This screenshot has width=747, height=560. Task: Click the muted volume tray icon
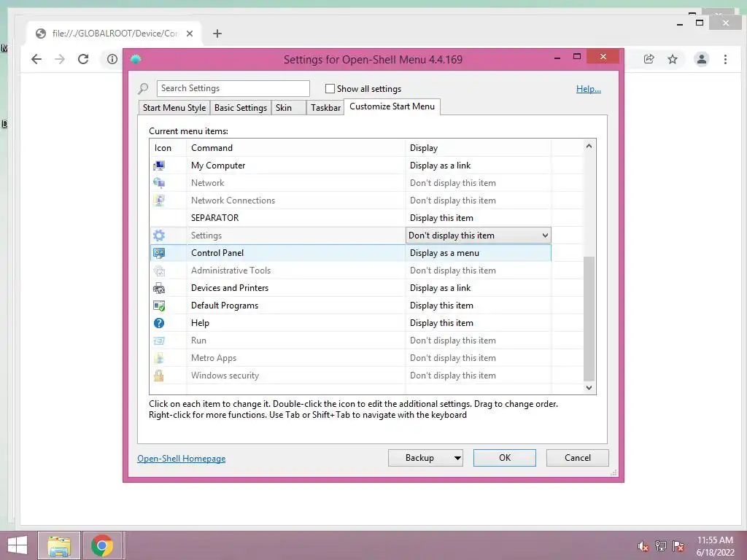[x=643, y=546]
